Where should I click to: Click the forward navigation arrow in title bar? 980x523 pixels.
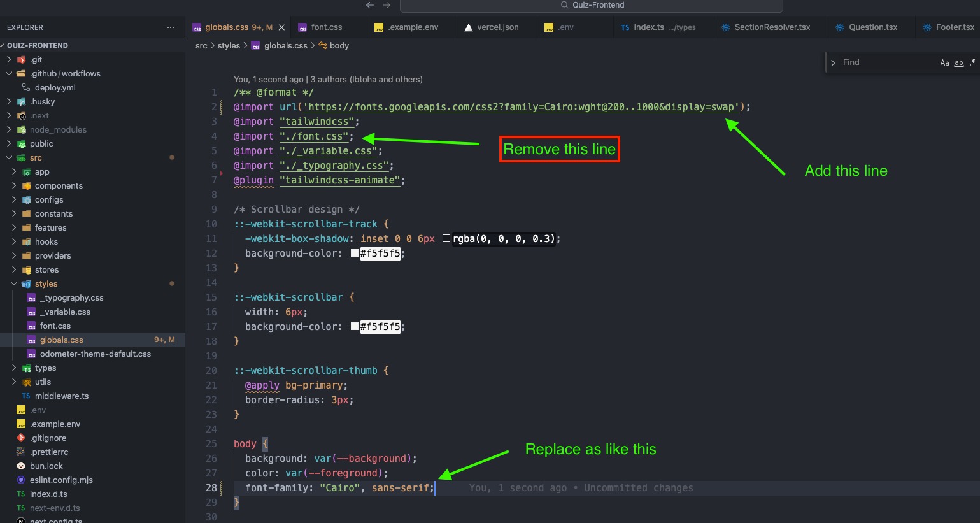[387, 5]
